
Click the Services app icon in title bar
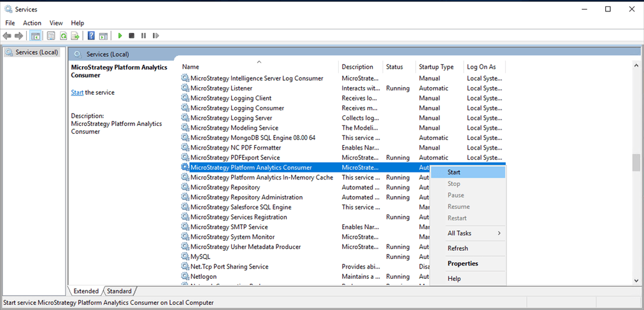[8, 9]
